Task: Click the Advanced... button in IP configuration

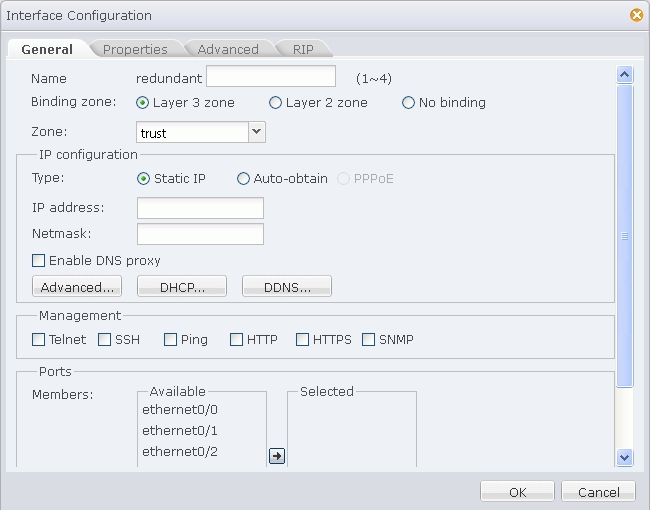Action: coord(77,287)
